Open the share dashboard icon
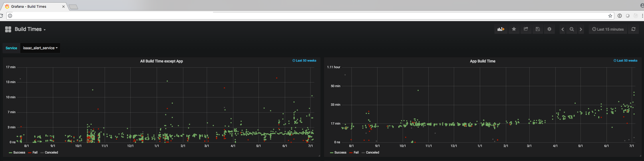 click(x=526, y=29)
